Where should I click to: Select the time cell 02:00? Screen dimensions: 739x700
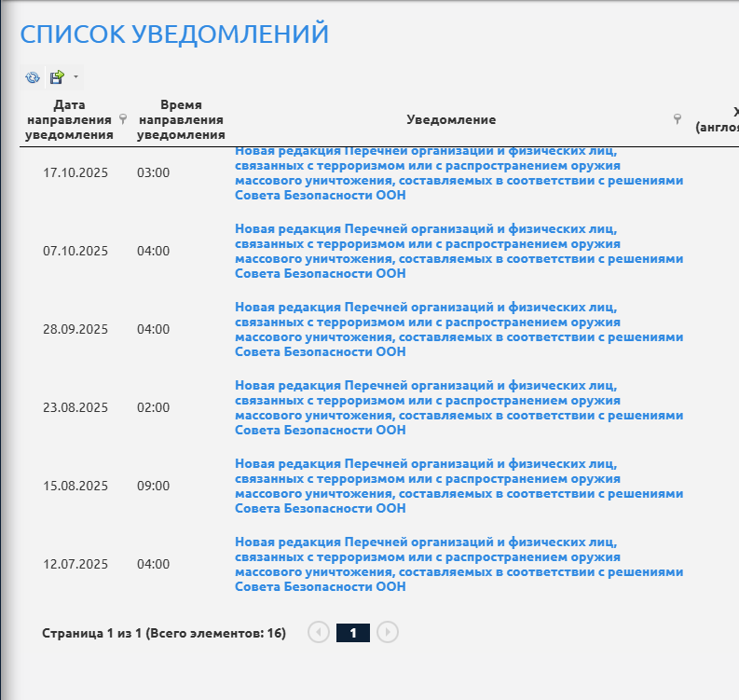[x=153, y=407]
